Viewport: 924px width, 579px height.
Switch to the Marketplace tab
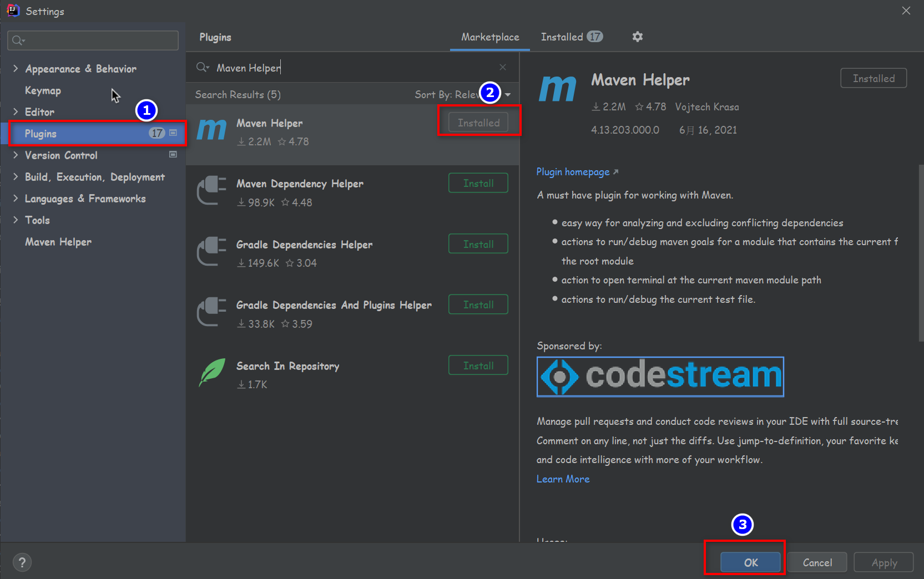[490, 37]
